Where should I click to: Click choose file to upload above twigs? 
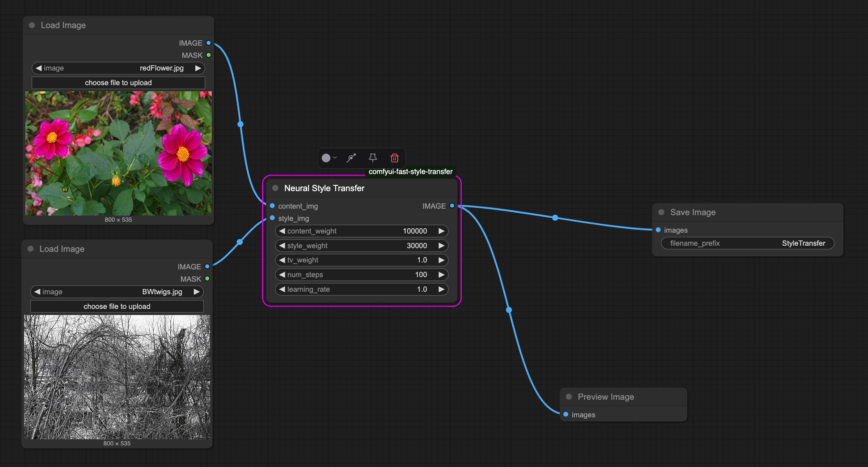click(x=117, y=306)
